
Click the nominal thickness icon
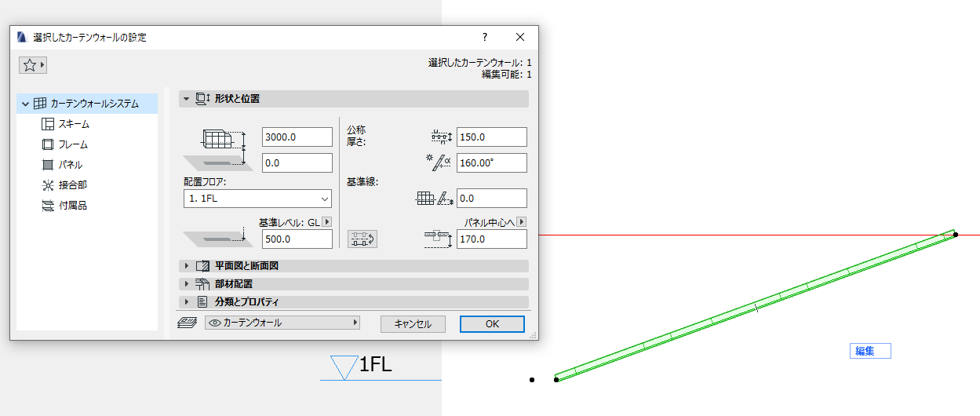(x=442, y=137)
